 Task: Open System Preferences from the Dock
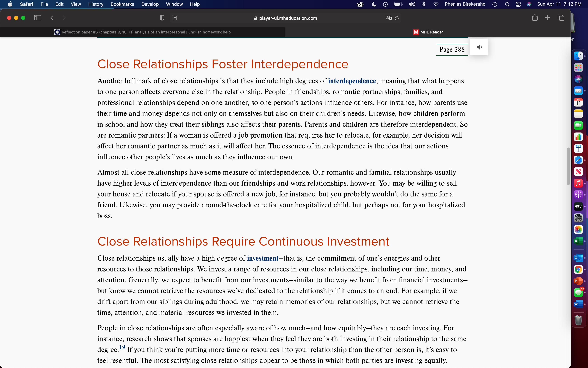point(578,218)
